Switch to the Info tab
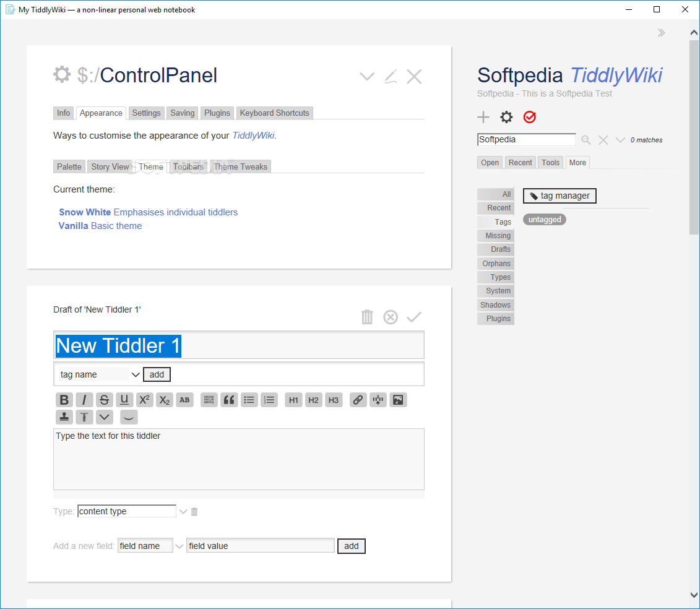 63,113
